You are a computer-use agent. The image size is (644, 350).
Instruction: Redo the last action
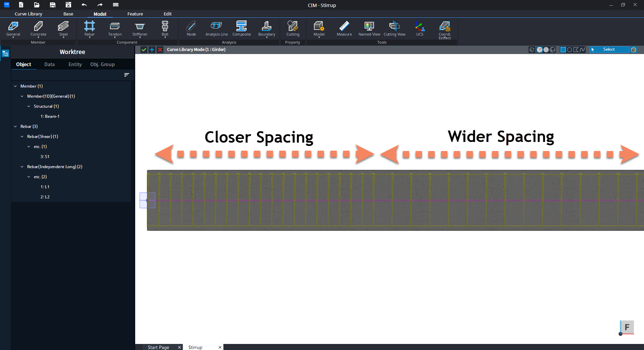(100, 5)
